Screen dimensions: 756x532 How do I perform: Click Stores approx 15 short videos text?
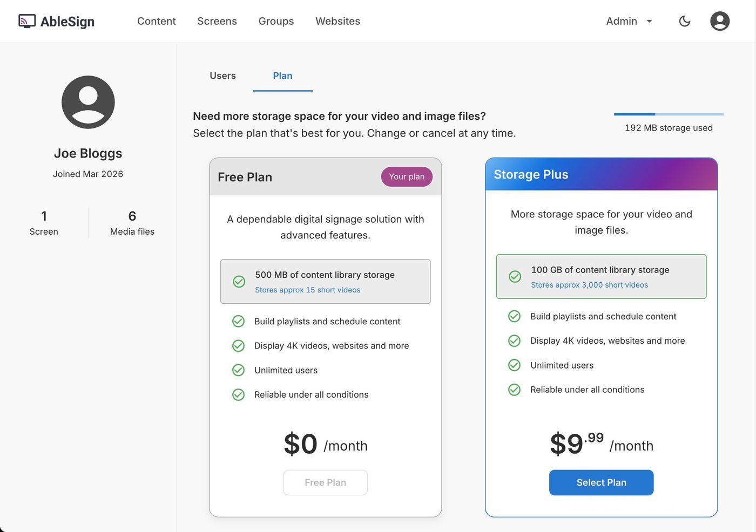point(308,290)
